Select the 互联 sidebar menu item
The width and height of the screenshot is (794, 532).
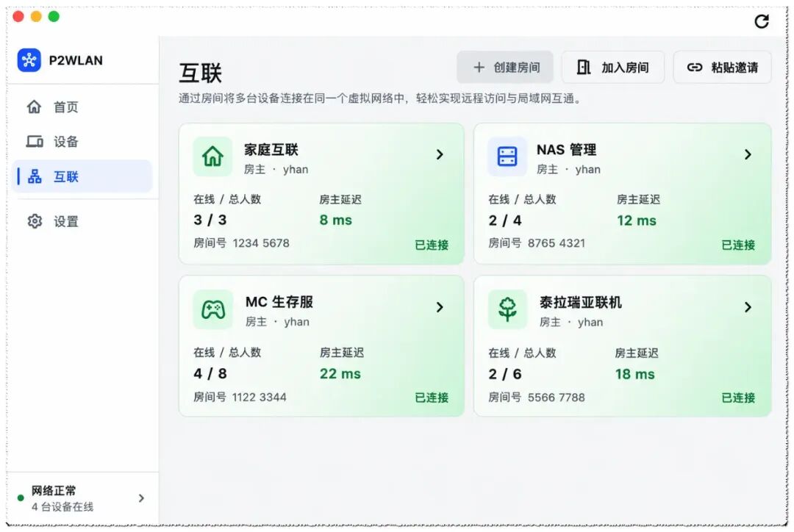(82, 176)
